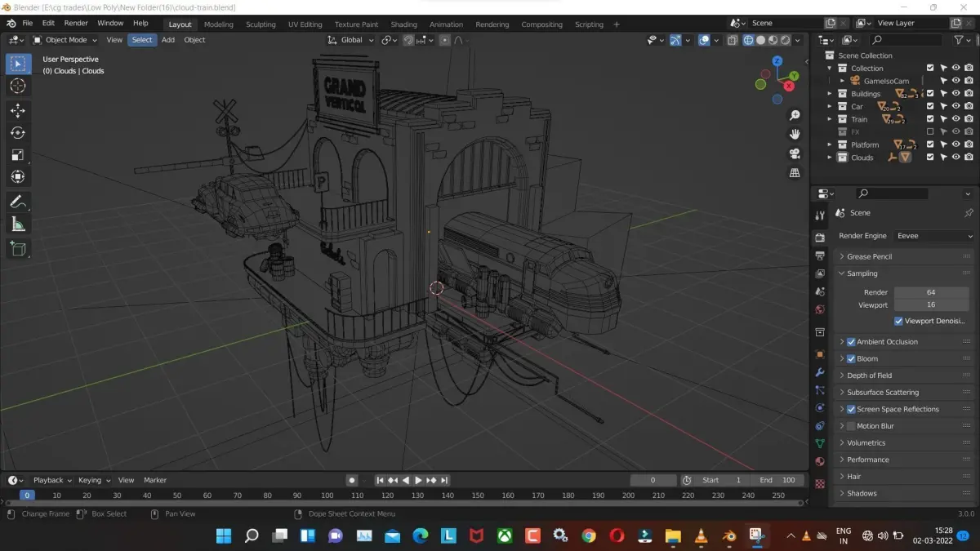Open the File menu
The height and width of the screenshot is (551, 980).
click(28, 24)
